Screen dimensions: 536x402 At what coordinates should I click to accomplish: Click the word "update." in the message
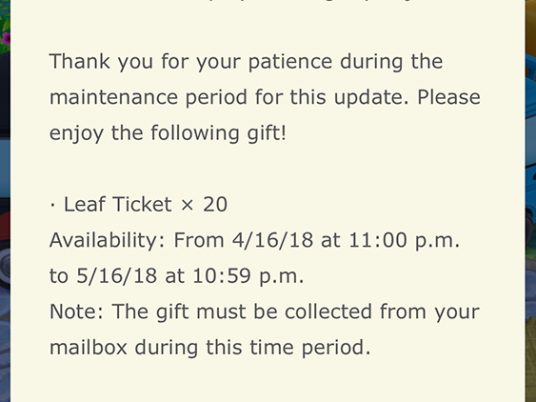pyautogui.click(x=371, y=98)
